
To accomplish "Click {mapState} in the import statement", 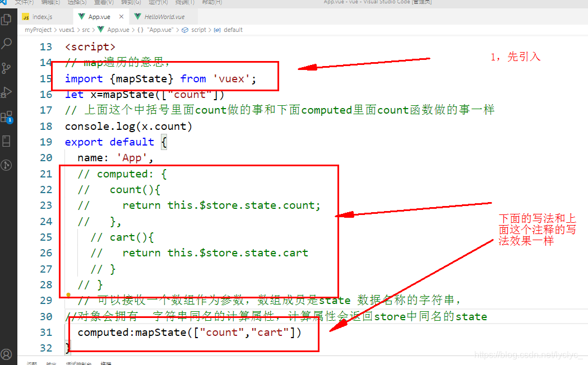I will pos(142,78).
